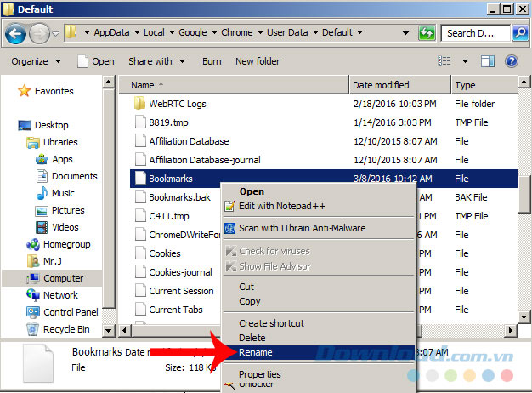532x393 pixels.
Task: Select Computer in the navigation tree
Action: tap(63, 278)
